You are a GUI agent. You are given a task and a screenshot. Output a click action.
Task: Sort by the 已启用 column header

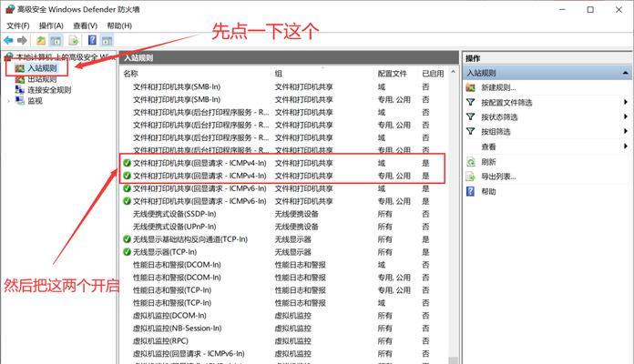[x=433, y=74]
